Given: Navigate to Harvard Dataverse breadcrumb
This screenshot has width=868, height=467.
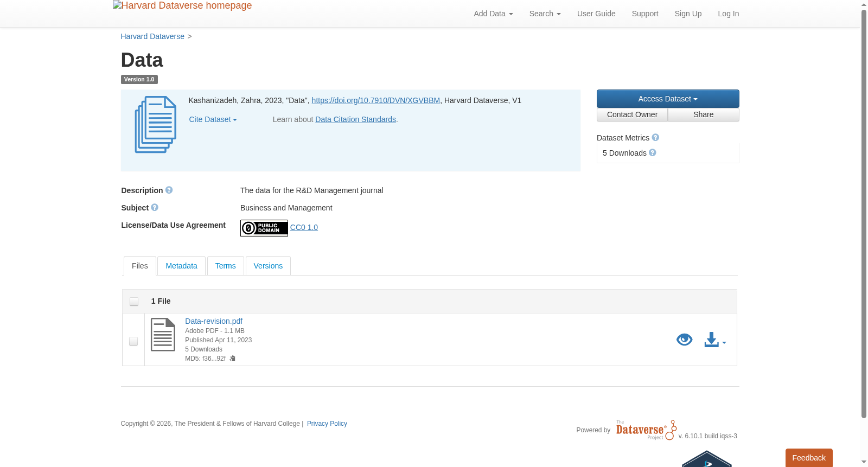Looking at the screenshot, I should coord(152,36).
